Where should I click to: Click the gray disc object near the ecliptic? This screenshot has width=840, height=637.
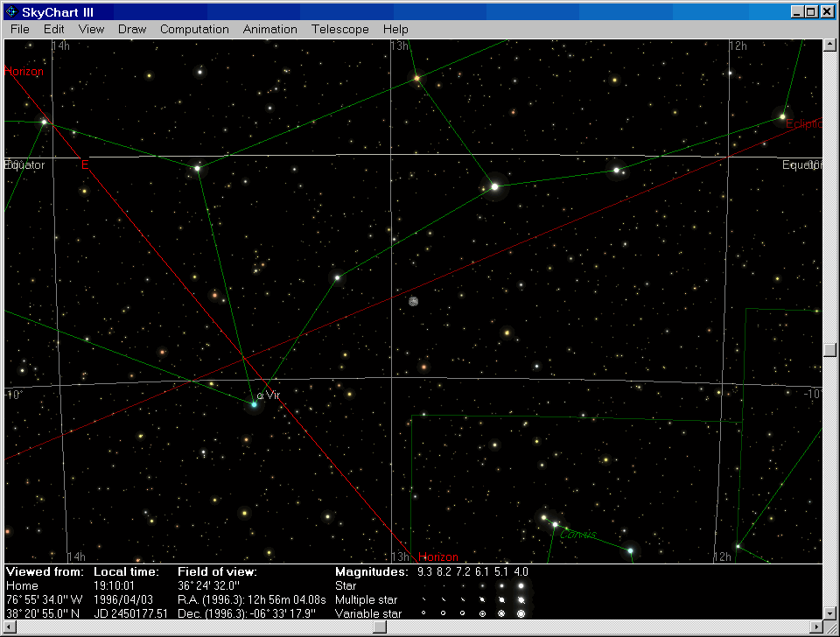(413, 301)
